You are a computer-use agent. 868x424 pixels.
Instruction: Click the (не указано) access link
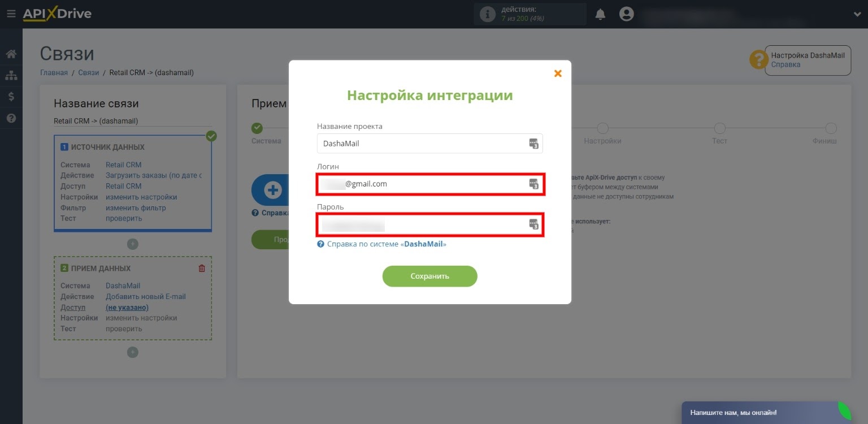coord(127,308)
